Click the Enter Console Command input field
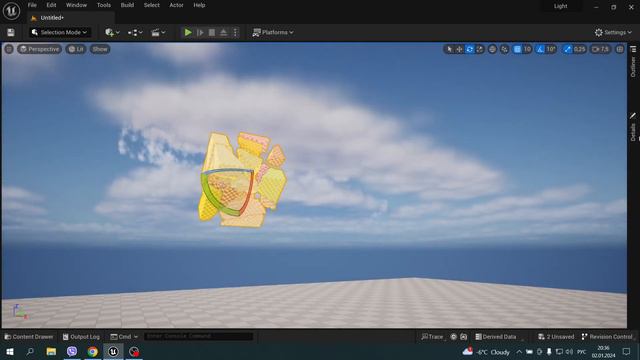The width and height of the screenshot is (640, 360). 198,336
